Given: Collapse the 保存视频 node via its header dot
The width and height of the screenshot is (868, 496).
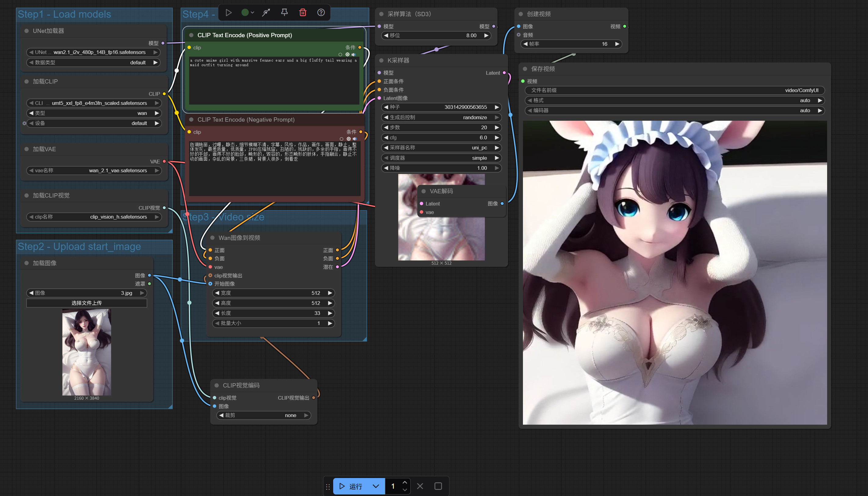Looking at the screenshot, I should pyautogui.click(x=525, y=69).
